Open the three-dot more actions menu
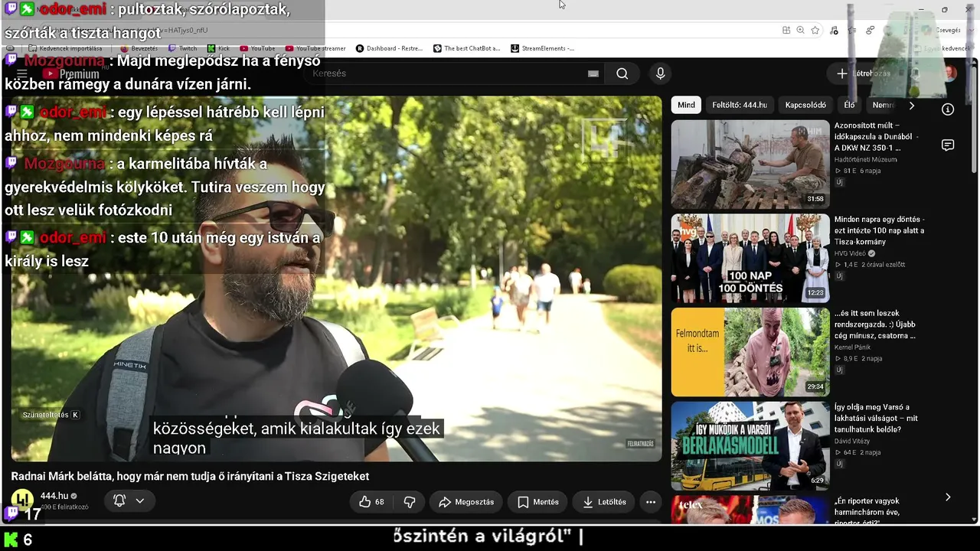 point(651,502)
